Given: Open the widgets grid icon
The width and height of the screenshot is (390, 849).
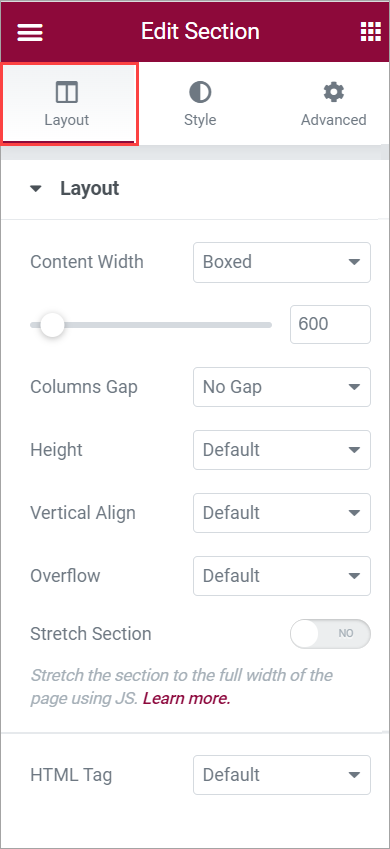Looking at the screenshot, I should pyautogui.click(x=370, y=32).
